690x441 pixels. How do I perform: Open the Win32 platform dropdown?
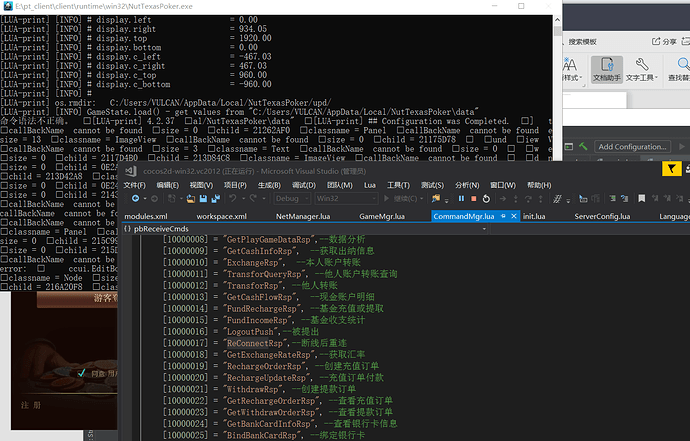pyautogui.click(x=346, y=198)
